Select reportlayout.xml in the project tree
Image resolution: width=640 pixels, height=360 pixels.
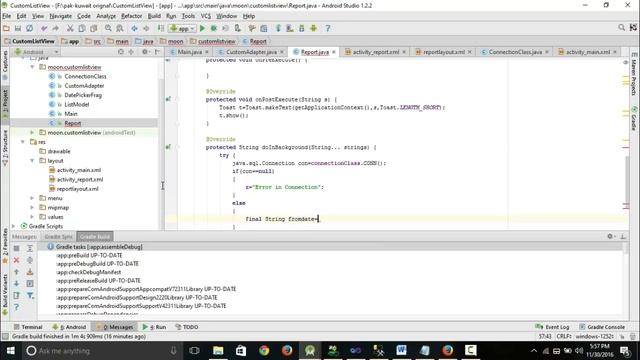78,189
